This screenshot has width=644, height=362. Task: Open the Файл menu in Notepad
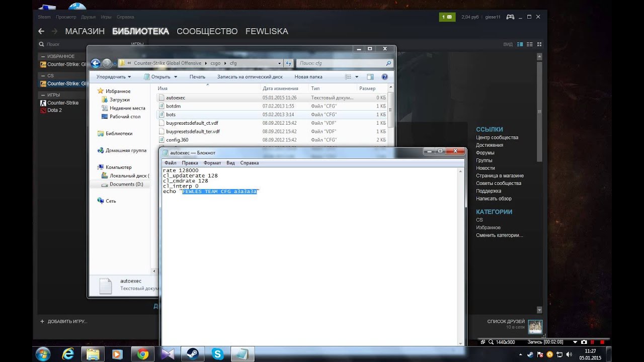coord(170,163)
